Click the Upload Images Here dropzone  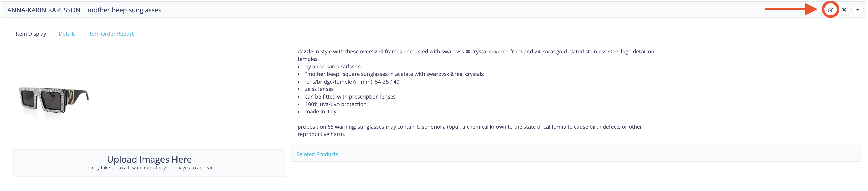click(x=149, y=163)
